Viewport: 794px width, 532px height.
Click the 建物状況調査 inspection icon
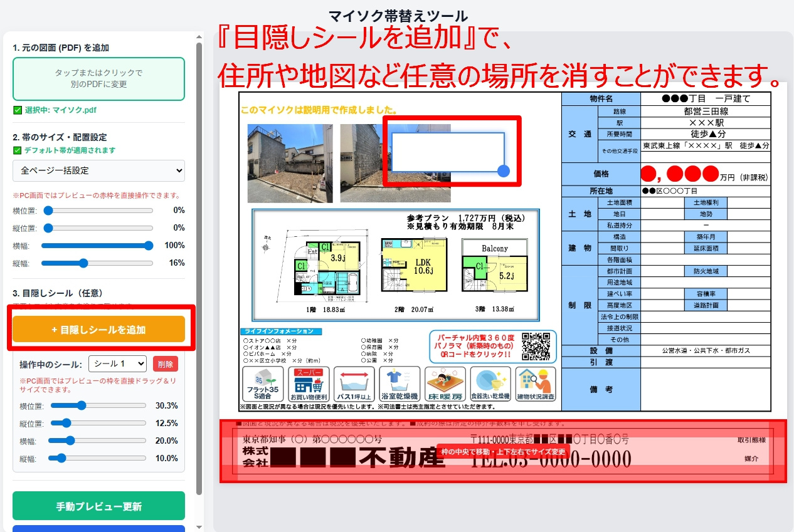point(536,384)
